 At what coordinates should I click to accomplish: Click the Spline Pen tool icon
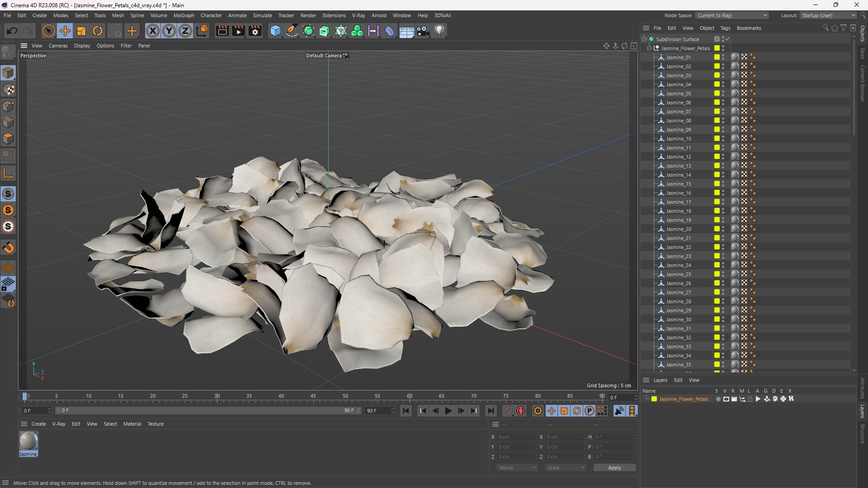292,31
